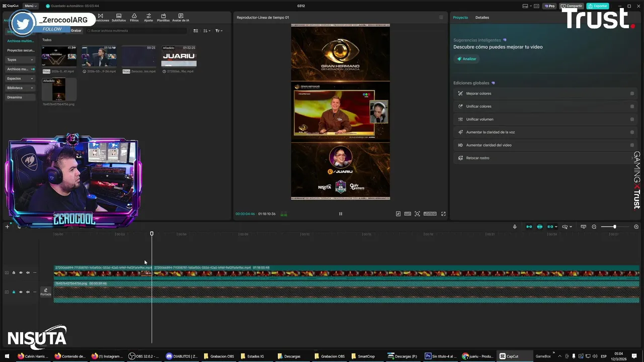The width and height of the screenshot is (644, 362).
Task: Open Dreamina in the sidebar
Action: 20,98
